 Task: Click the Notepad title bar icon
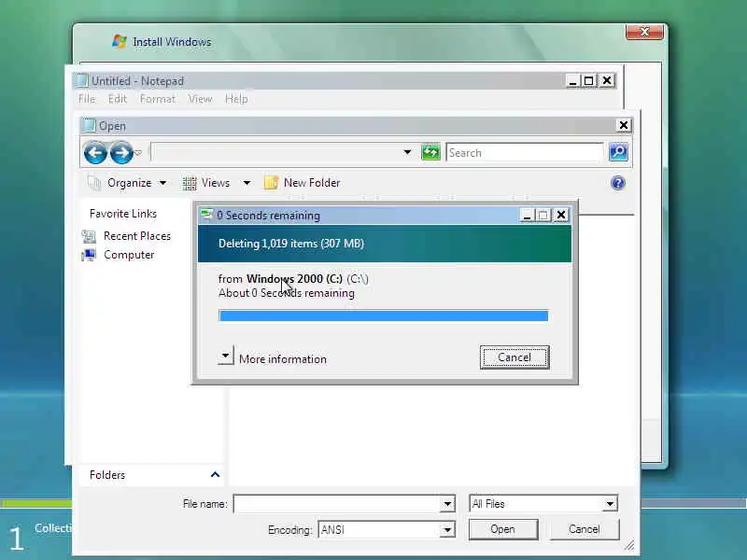(x=82, y=80)
